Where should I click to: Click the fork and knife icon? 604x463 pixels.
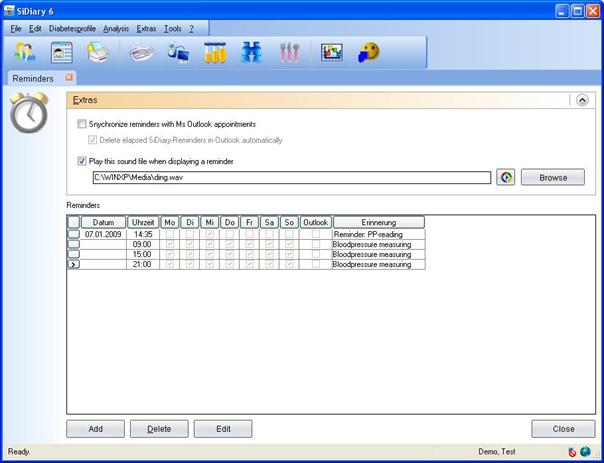point(288,53)
